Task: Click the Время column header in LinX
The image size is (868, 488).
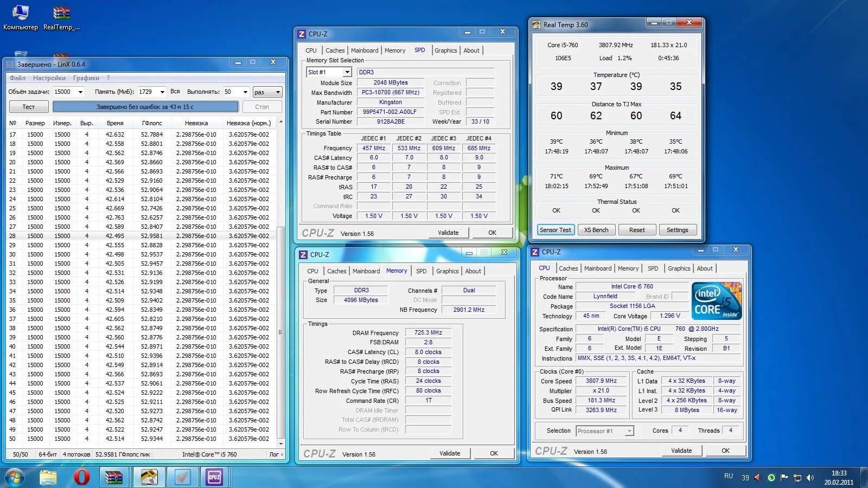Action: [115, 123]
